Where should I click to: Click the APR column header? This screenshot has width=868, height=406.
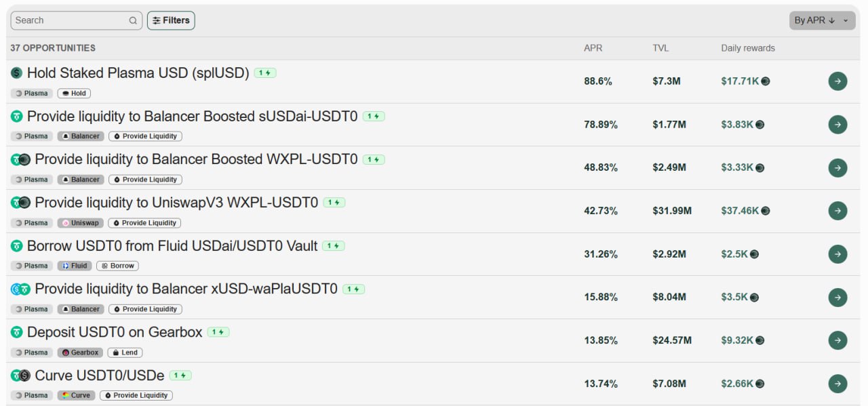(x=593, y=48)
